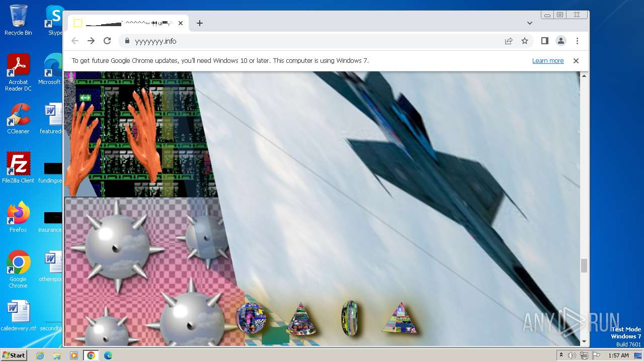Screen dimensions: 644x362
Task: Open the media player taskbar icon
Action: click(74, 355)
